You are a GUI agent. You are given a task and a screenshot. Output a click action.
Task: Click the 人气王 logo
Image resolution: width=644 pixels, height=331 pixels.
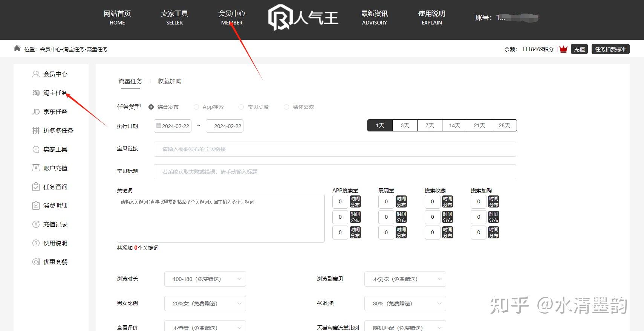(x=303, y=17)
